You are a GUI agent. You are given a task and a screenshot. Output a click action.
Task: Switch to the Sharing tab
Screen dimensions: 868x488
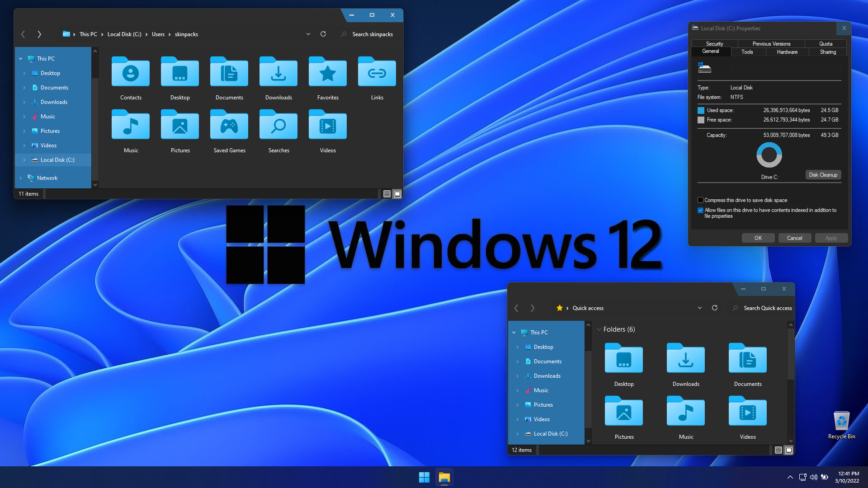pyautogui.click(x=828, y=52)
